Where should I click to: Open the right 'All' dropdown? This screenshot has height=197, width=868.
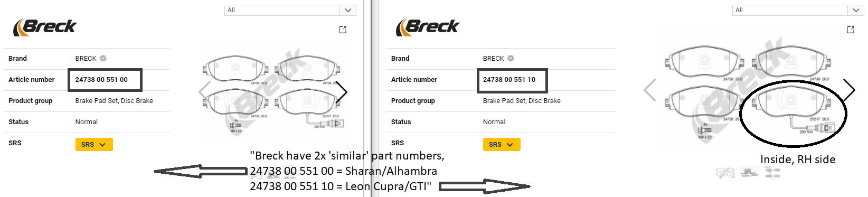point(798,10)
